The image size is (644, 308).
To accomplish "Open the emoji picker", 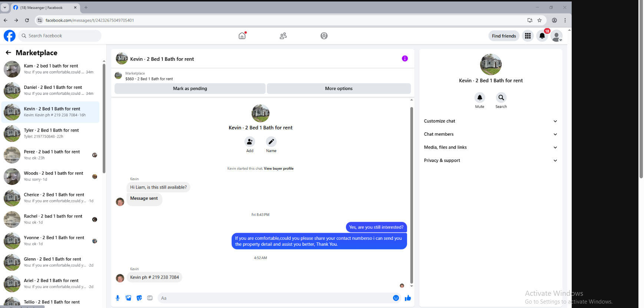I will pos(396,298).
